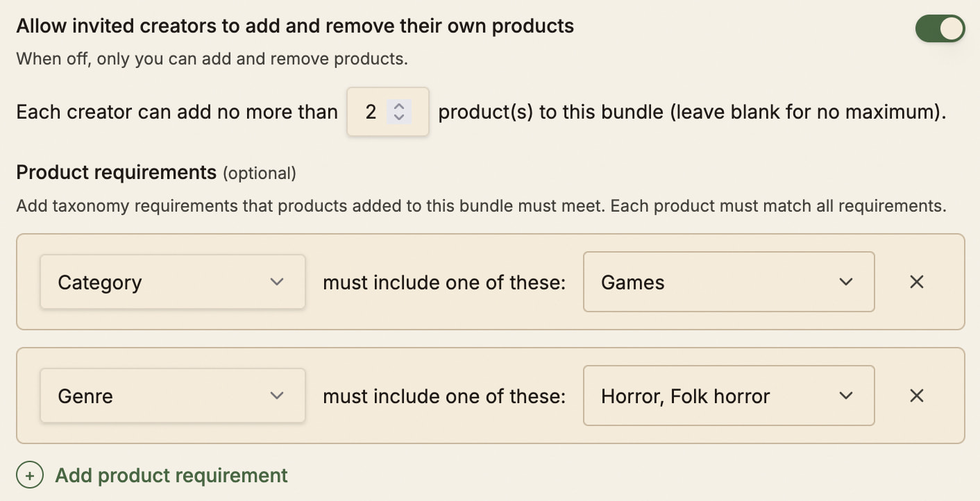This screenshot has width=980, height=501.
Task: Remove the Category requirement with its X icon
Action: click(917, 282)
